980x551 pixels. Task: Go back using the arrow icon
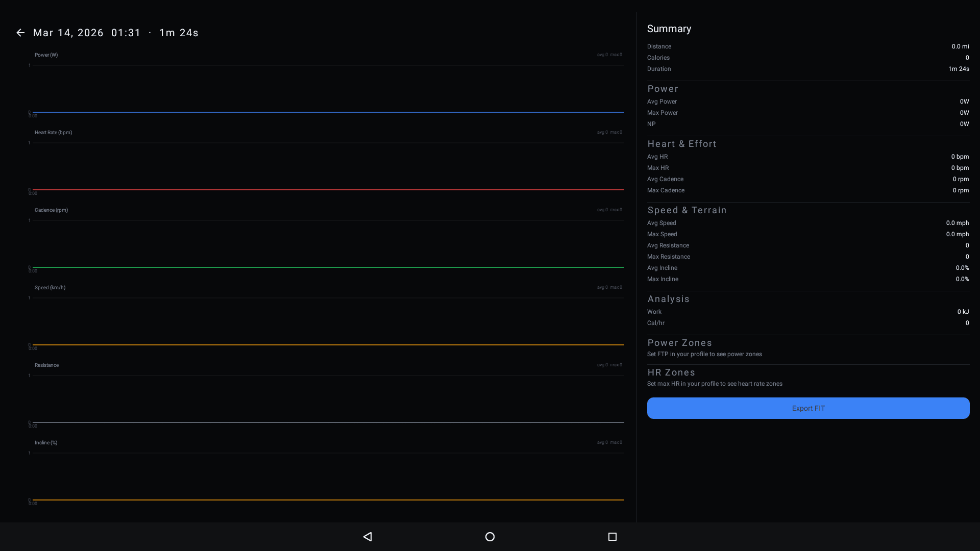pos(20,33)
